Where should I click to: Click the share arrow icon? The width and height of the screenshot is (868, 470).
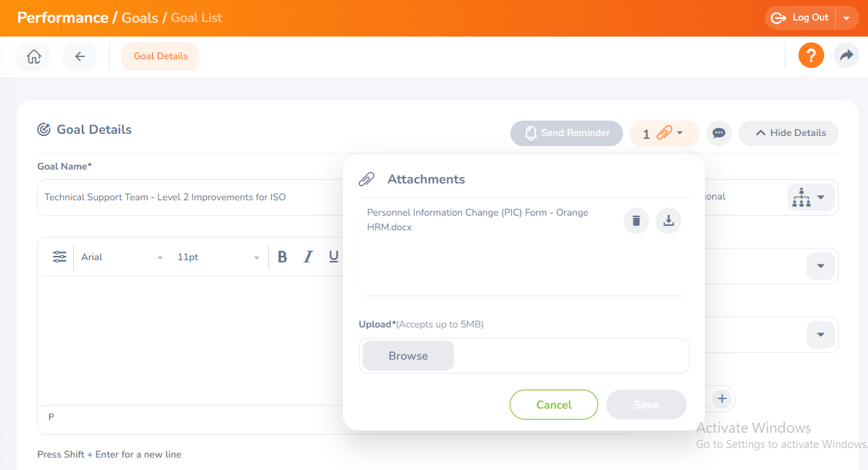pyautogui.click(x=846, y=55)
